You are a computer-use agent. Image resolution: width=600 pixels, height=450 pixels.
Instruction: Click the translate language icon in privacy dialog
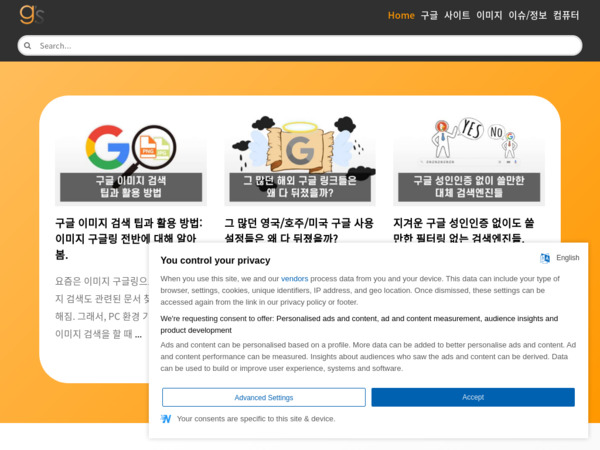pyautogui.click(x=545, y=258)
